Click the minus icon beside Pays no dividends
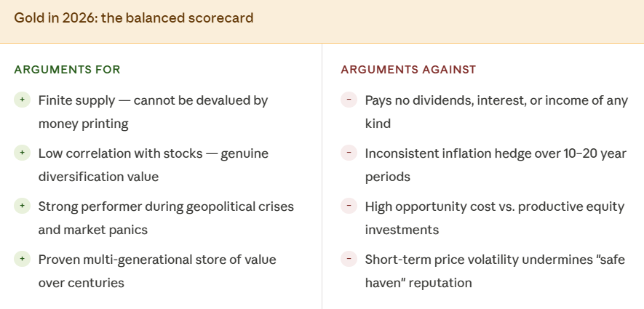Image resolution: width=644 pixels, height=309 pixels. point(349,100)
